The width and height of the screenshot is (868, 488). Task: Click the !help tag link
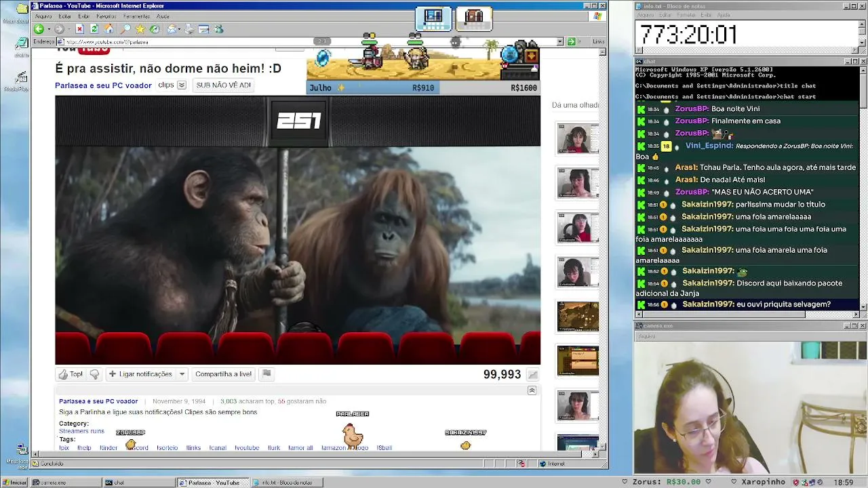(84, 448)
